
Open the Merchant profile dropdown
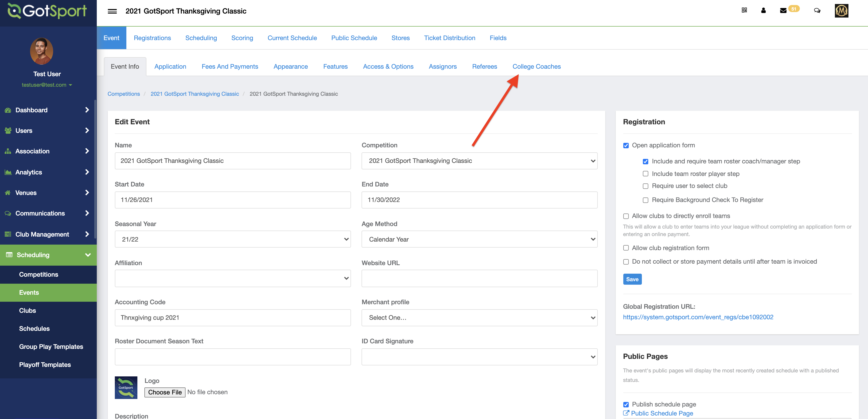479,318
